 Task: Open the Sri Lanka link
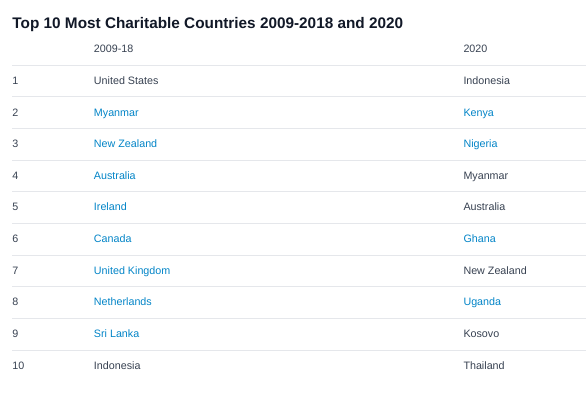click(x=116, y=333)
